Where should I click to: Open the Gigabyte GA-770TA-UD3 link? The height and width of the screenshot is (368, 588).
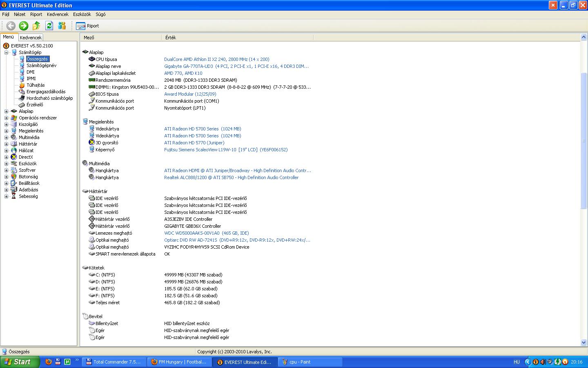pyautogui.click(x=236, y=66)
